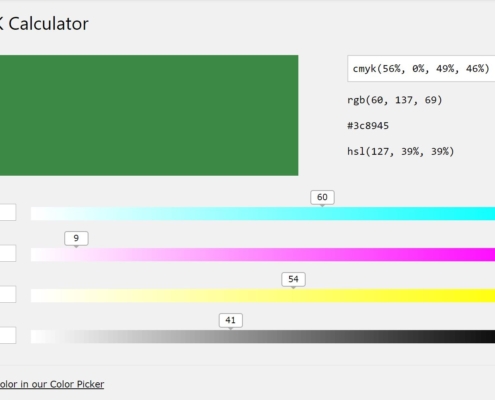Screen dimensions: 495x400
Task: Focus the number box beside the magenta slider
Action: pos(8,253)
